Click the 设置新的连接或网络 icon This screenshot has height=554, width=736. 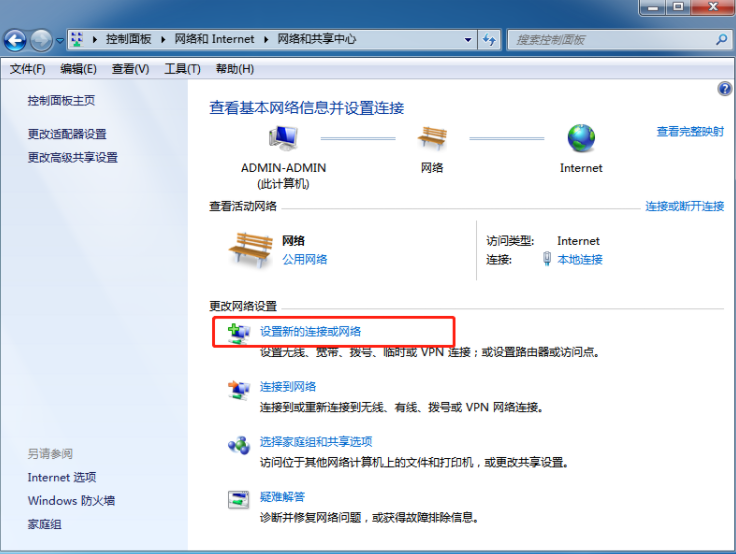[238, 333]
